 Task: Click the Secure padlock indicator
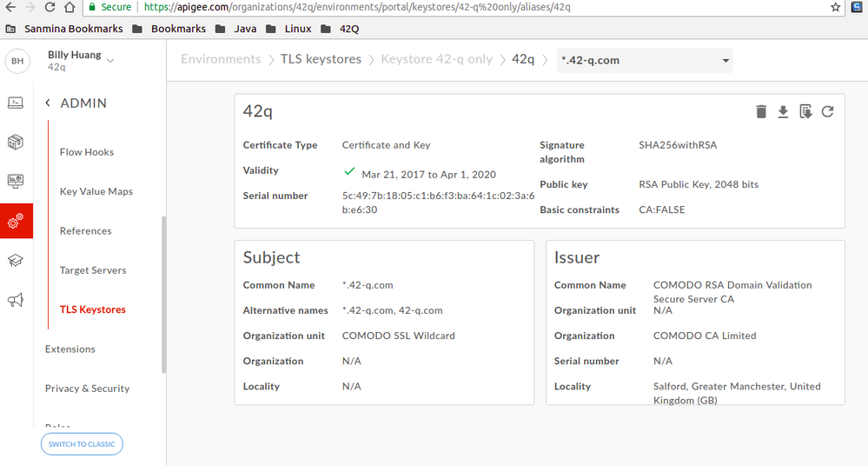point(109,7)
